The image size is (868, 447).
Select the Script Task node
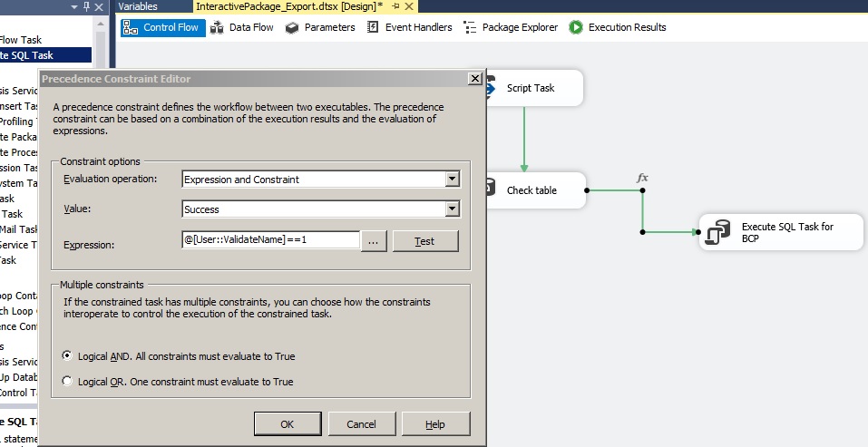click(533, 88)
